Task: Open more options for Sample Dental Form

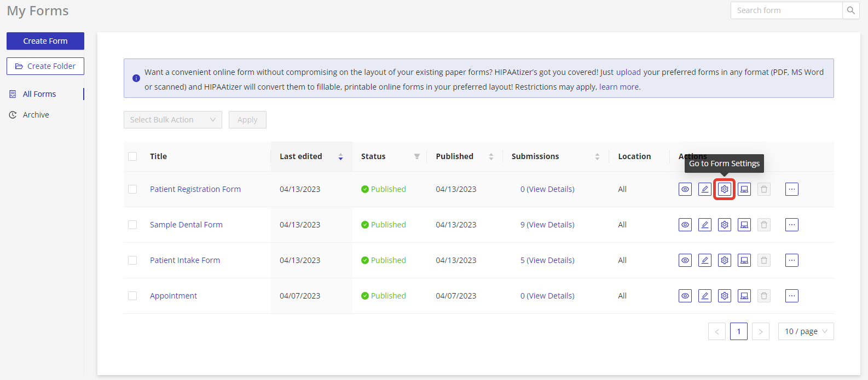Action: (x=791, y=225)
